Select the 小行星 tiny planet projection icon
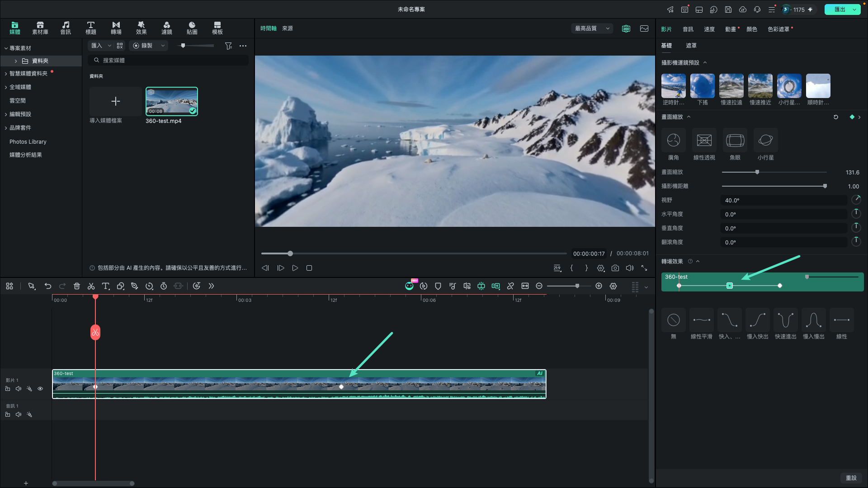The width and height of the screenshot is (868, 488). pos(765,140)
